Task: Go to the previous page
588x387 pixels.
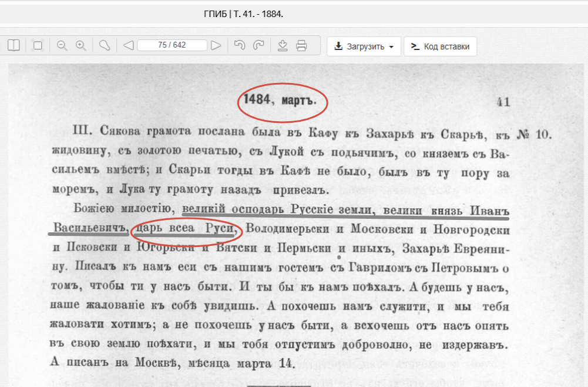Action: pos(128,45)
